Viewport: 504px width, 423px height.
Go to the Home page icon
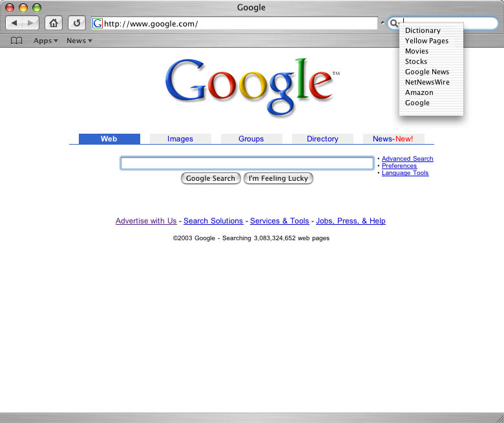pyautogui.click(x=54, y=23)
